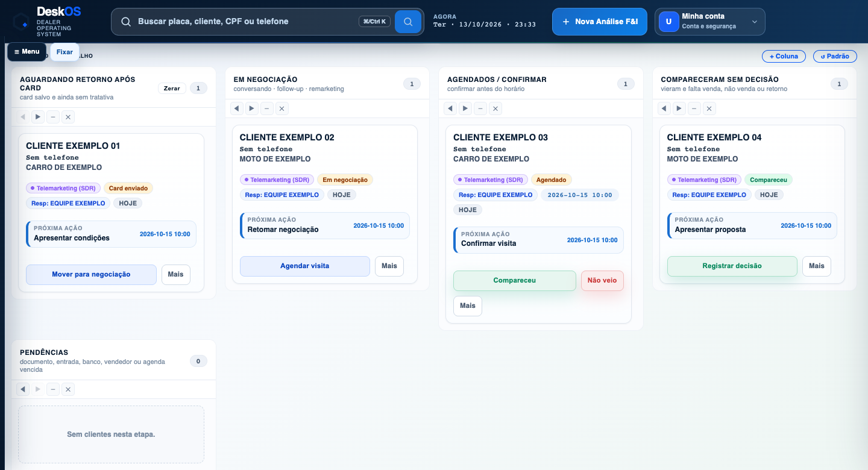Collapse Em Negociação column with minus
Screen dimensions: 868x470
tap(267, 108)
